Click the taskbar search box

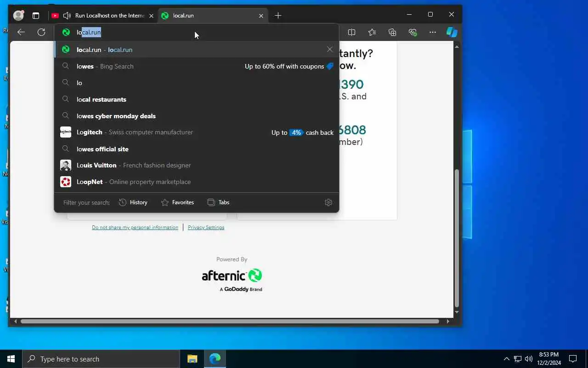[x=101, y=359]
